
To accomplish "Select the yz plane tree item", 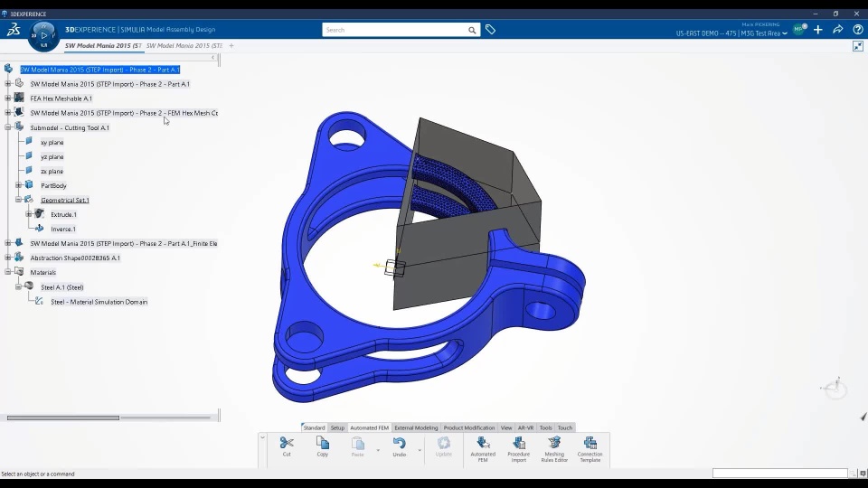I will click(52, 156).
